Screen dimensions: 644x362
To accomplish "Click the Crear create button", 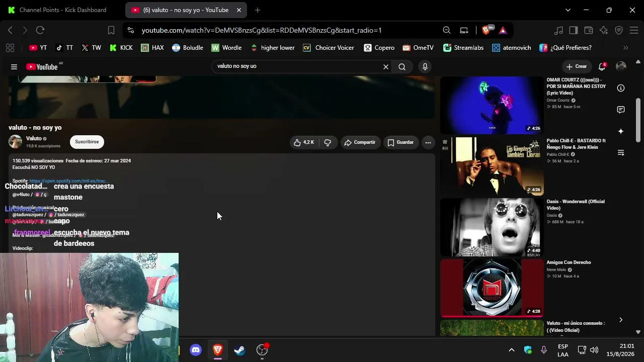I will pyautogui.click(x=577, y=66).
